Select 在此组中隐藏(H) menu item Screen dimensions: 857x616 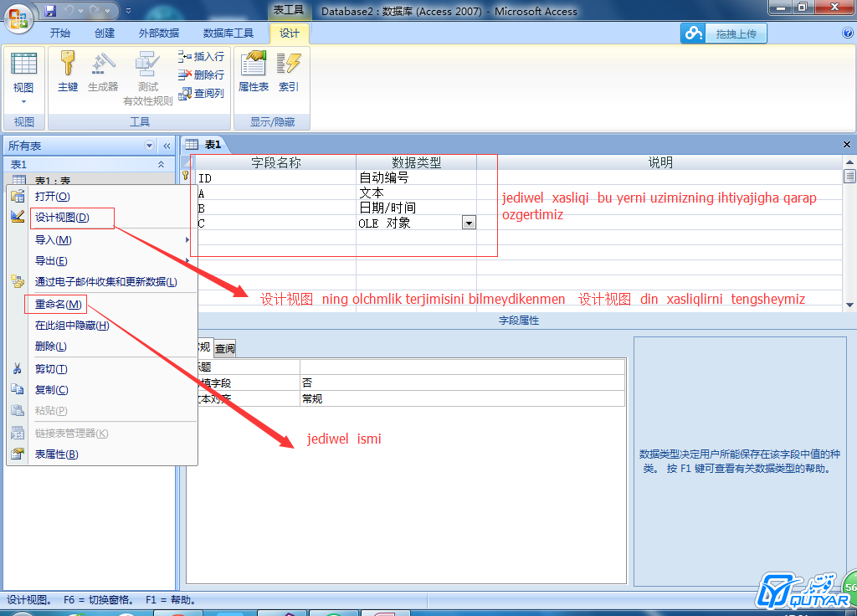pos(102,326)
